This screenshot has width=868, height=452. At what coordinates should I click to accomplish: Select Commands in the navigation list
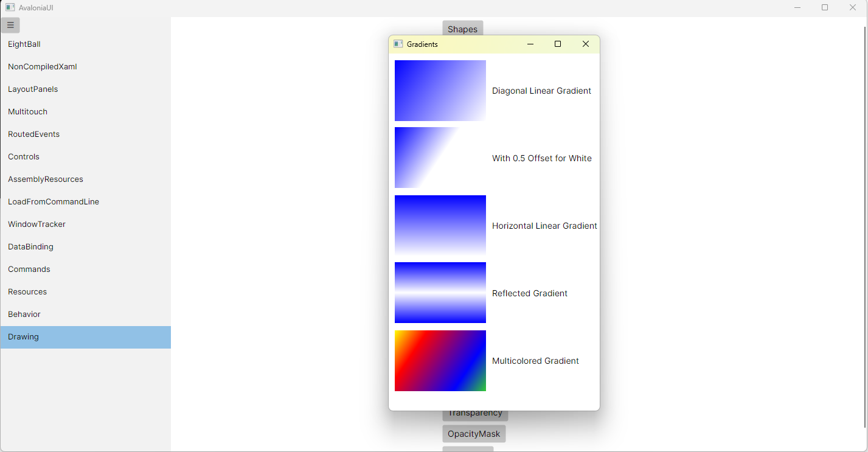pyautogui.click(x=86, y=269)
